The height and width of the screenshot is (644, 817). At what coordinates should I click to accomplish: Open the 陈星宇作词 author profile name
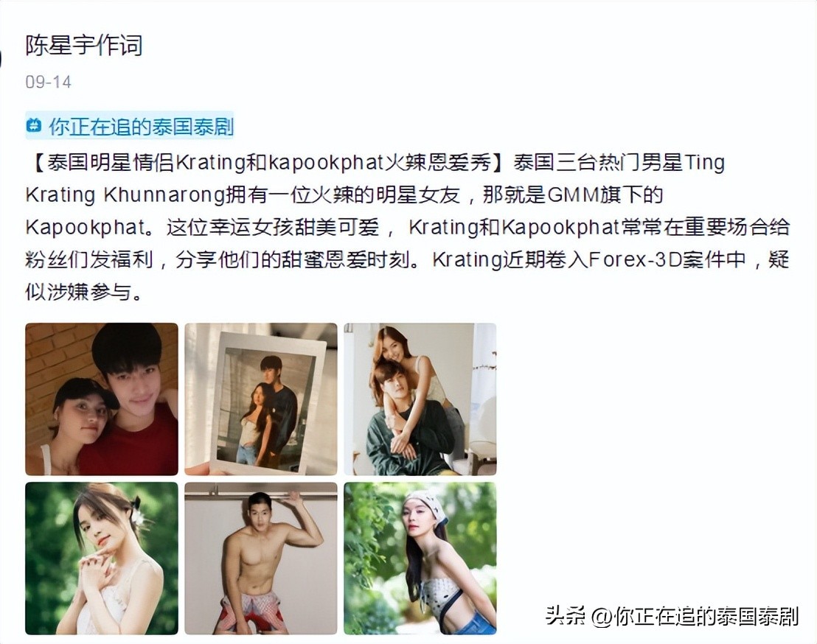tap(83, 45)
